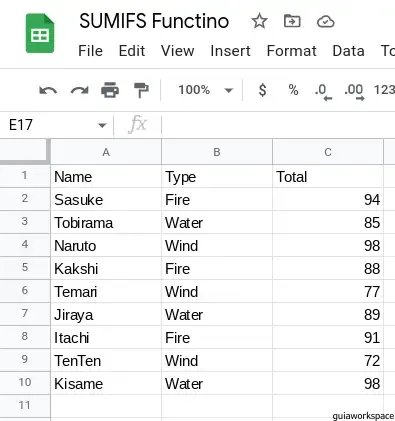
Task: Format as percent
Action: click(293, 90)
